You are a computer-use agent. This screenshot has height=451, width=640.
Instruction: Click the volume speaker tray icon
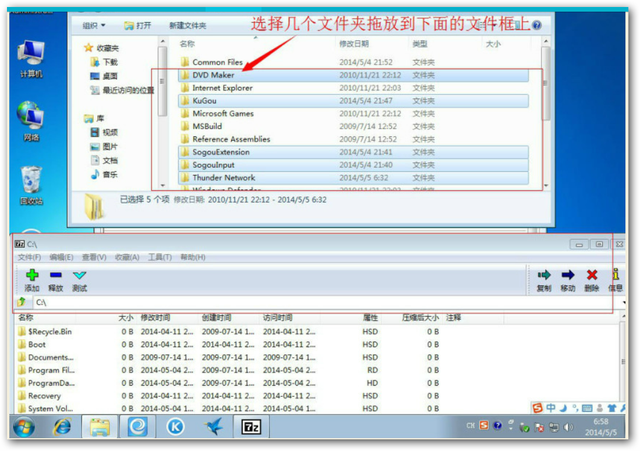click(x=568, y=427)
